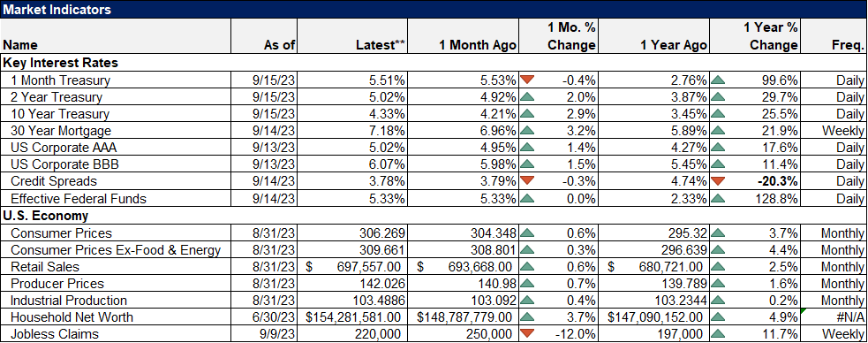Click the red down arrow in Jobless Claims row
Screen dimensions: 868x343
tap(527, 334)
